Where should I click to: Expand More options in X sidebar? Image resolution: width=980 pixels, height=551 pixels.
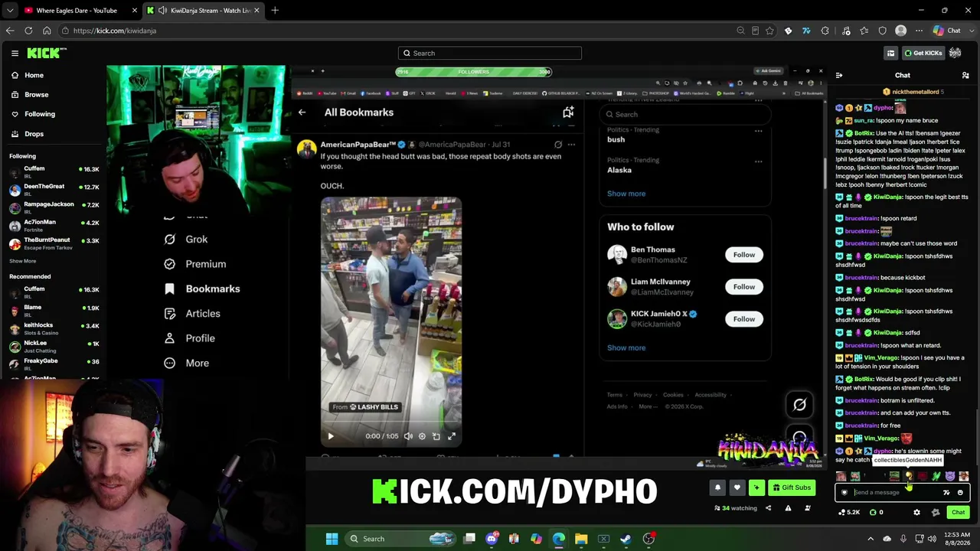pyautogui.click(x=187, y=363)
